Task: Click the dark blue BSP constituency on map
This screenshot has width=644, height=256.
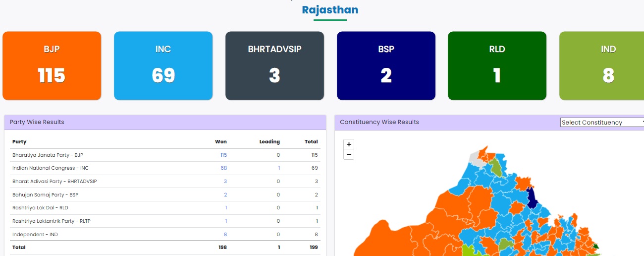Action: pos(533,198)
